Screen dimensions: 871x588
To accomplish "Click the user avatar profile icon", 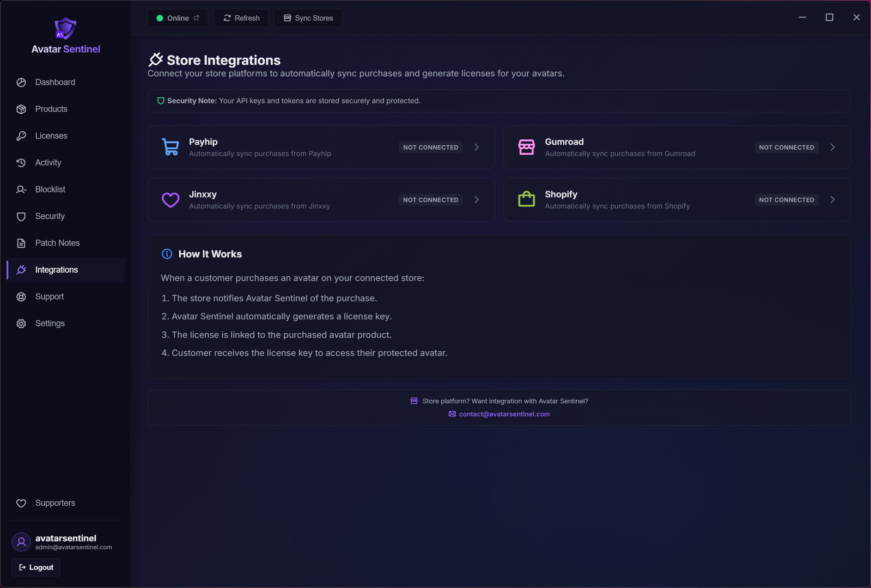I will click(21, 542).
